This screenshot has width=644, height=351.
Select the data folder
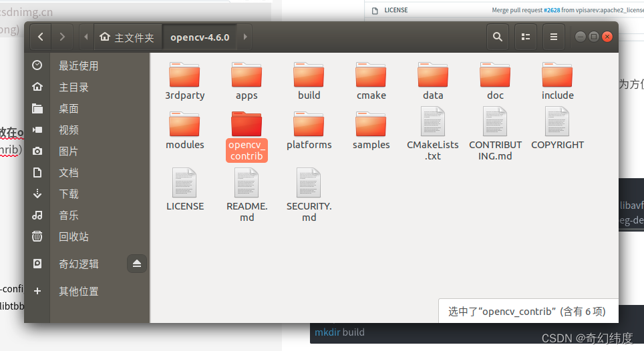tap(433, 81)
